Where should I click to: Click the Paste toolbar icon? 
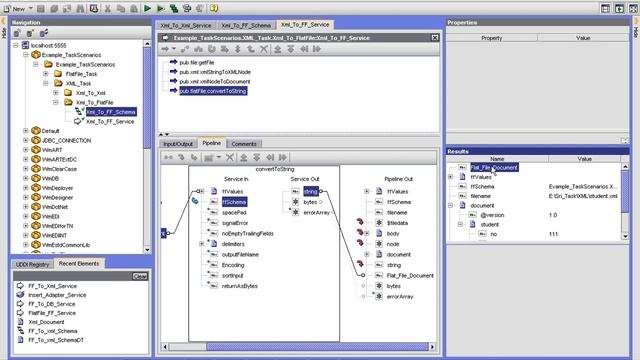tap(134, 8)
